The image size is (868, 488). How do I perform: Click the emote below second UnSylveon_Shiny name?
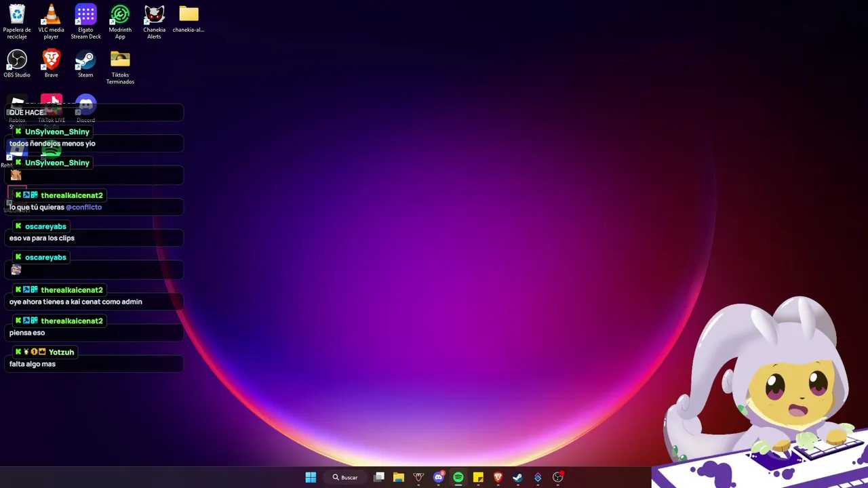[16, 176]
